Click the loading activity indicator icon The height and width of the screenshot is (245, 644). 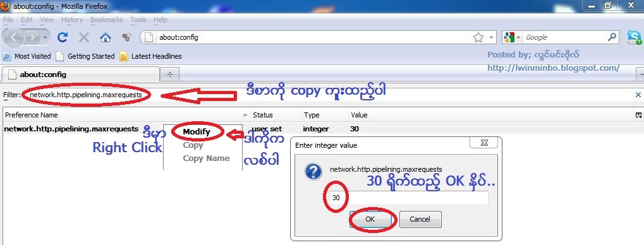[x=126, y=38]
